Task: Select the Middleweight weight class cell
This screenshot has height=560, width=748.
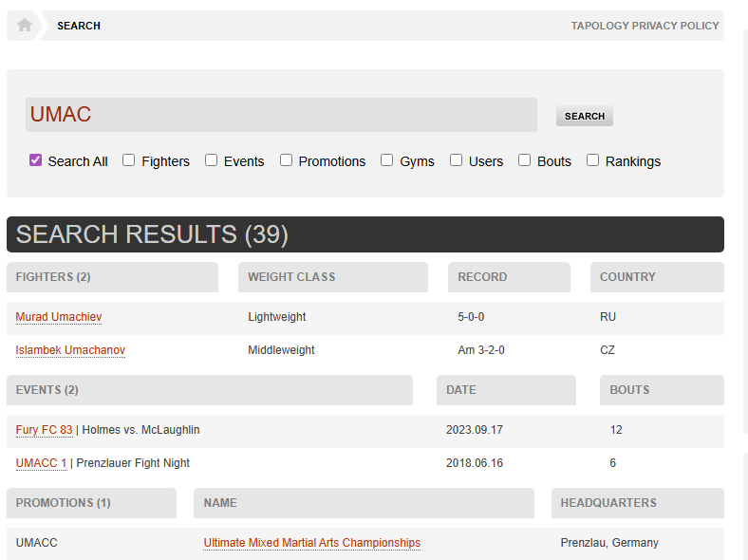Action: point(281,350)
